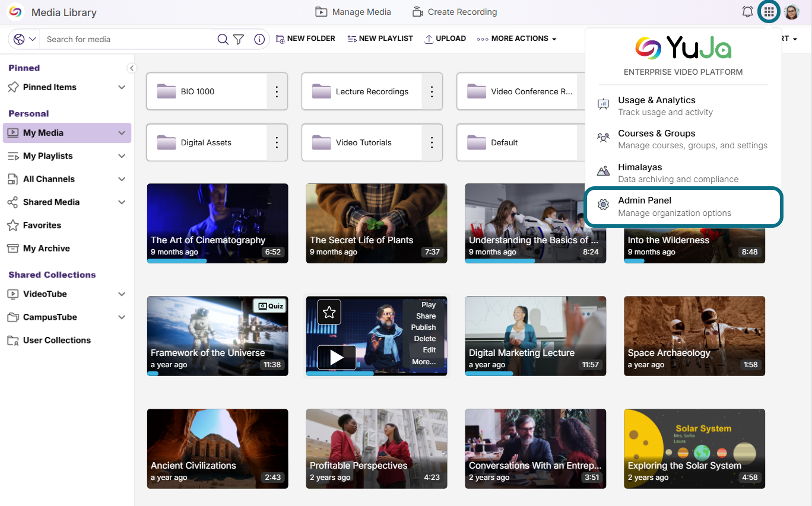
Task: Select Publish in video hover menu
Action: (423, 327)
